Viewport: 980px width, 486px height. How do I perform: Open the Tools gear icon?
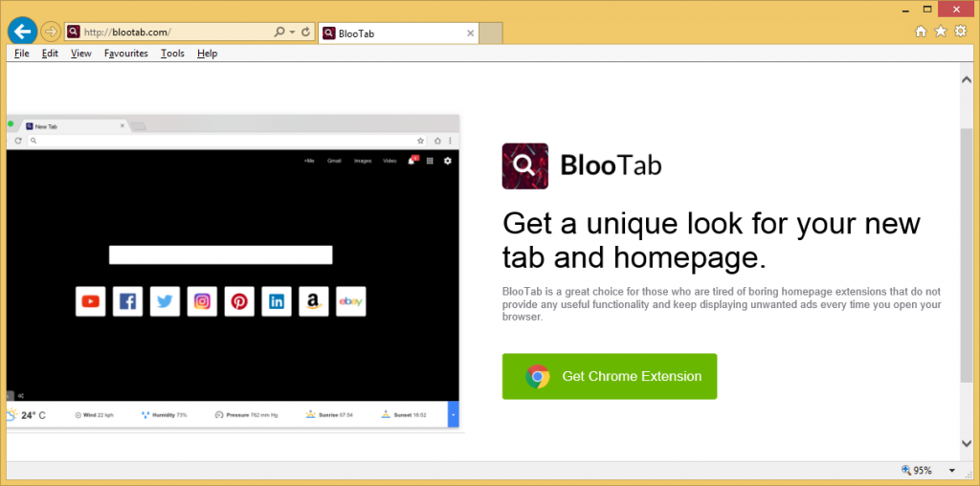pos(960,32)
